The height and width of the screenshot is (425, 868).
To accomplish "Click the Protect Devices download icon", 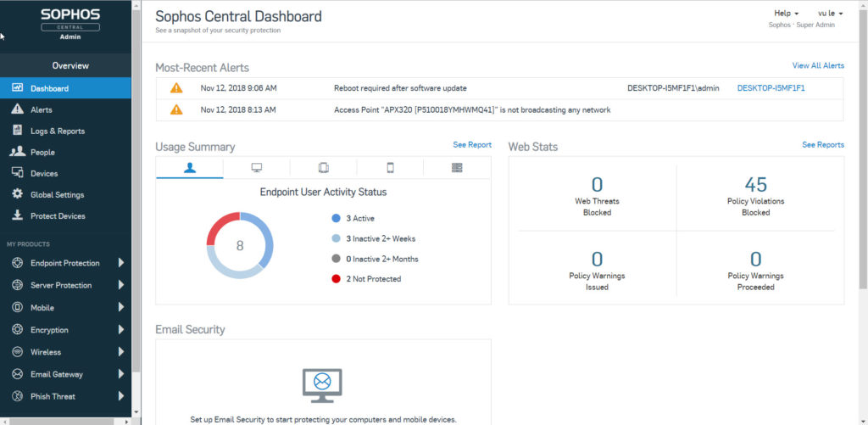I will (17, 215).
